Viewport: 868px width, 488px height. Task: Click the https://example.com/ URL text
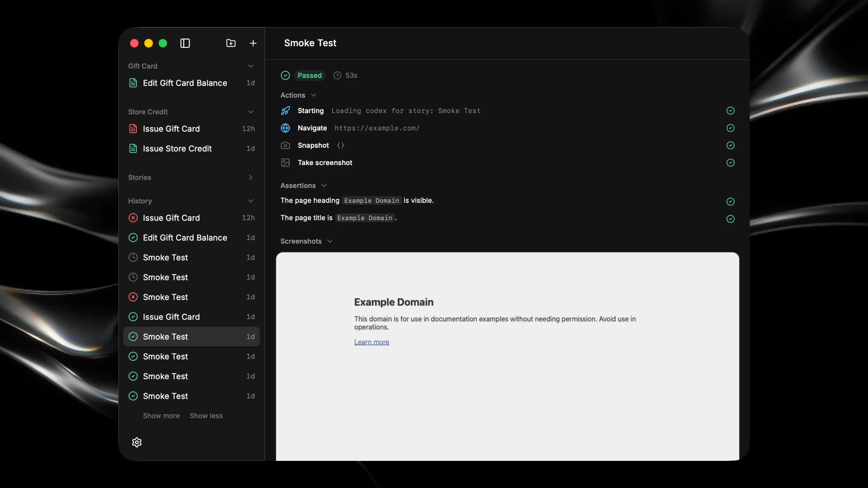pyautogui.click(x=377, y=128)
